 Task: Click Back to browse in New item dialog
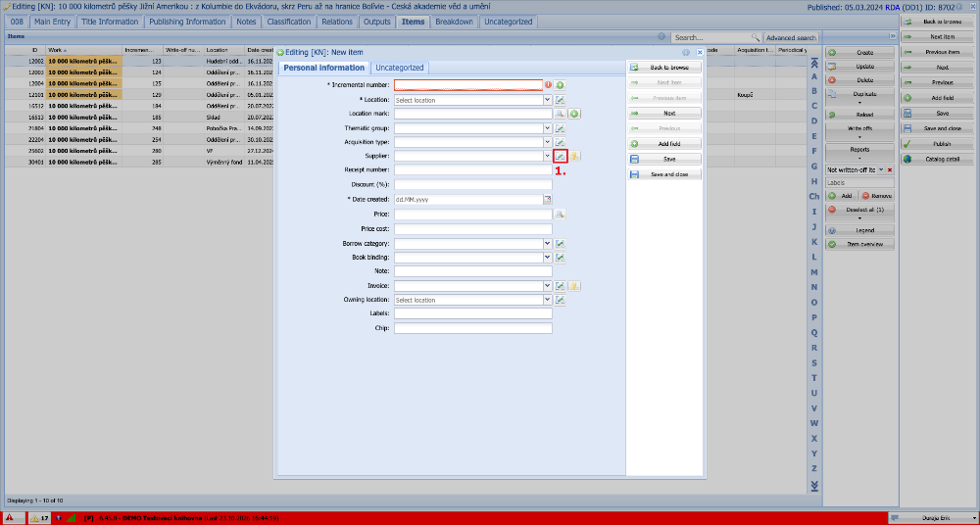pos(664,67)
